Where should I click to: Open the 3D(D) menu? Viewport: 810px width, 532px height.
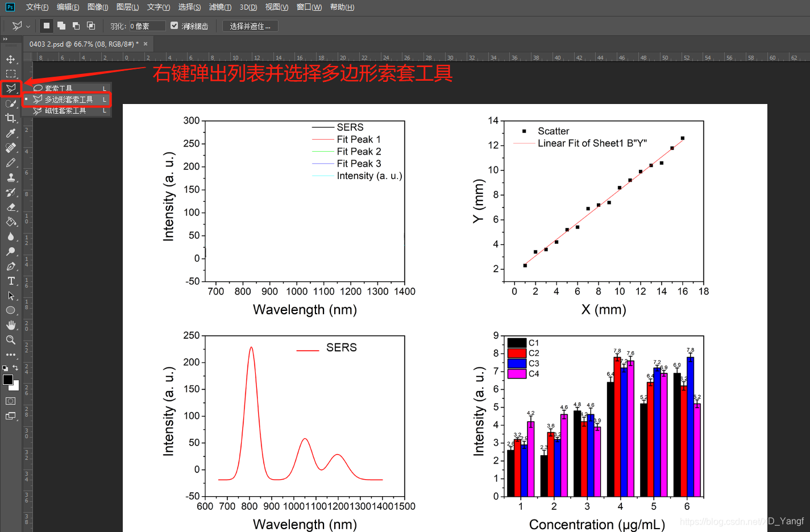tap(248, 7)
